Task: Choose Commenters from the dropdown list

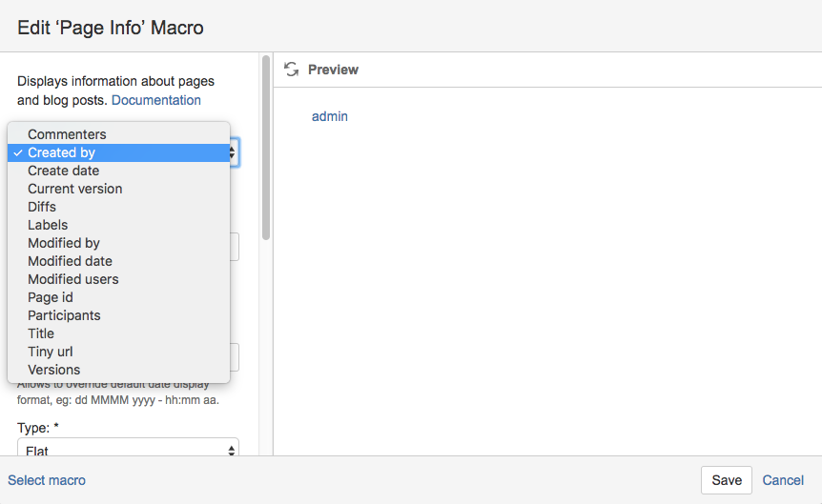Action: (x=118, y=134)
